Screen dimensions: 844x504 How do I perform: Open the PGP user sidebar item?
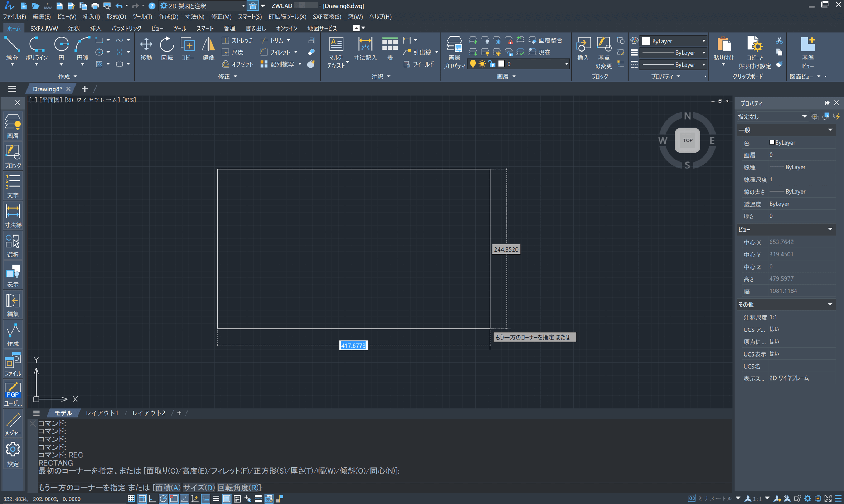pyautogui.click(x=13, y=394)
